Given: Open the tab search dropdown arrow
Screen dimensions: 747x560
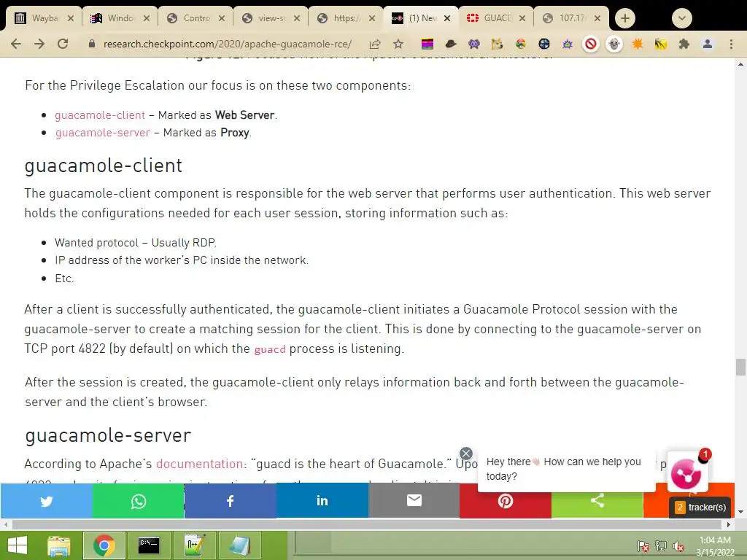Looking at the screenshot, I should click(682, 18).
